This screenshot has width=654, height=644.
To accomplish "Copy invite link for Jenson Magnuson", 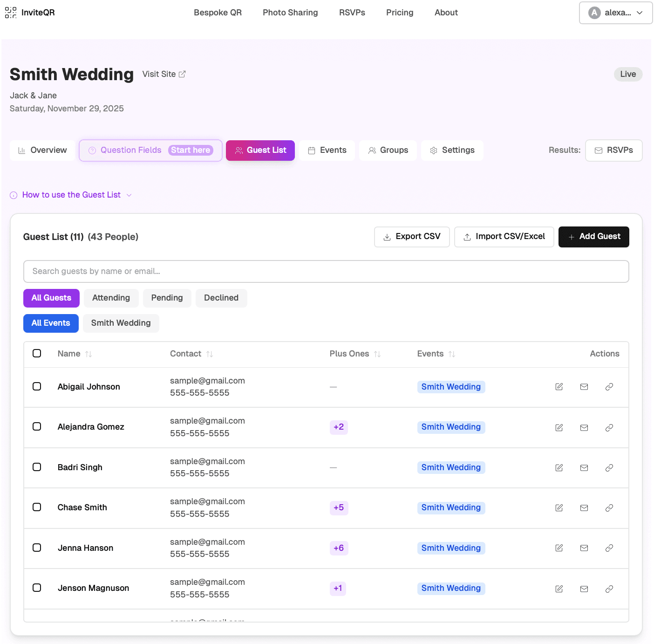I will pos(609,589).
